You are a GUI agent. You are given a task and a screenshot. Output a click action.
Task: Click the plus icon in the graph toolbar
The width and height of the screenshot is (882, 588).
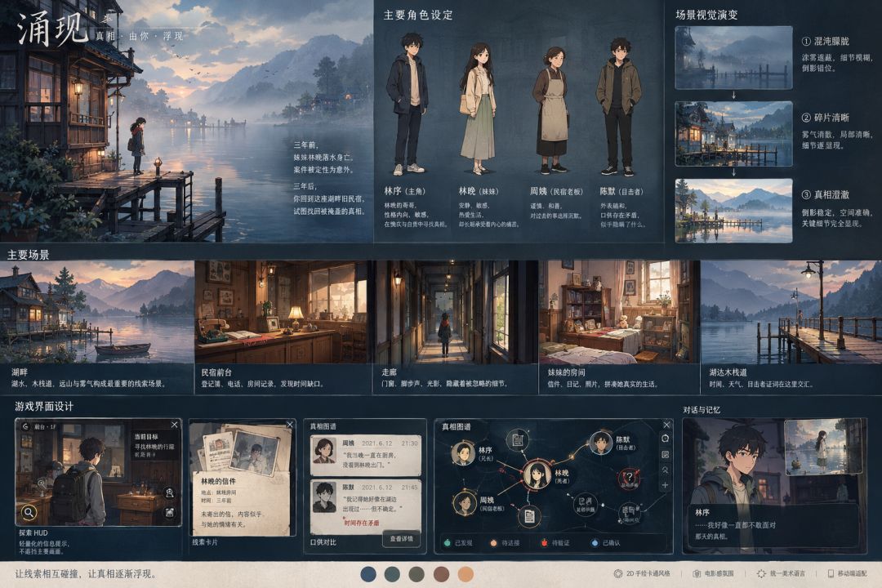[665, 485]
